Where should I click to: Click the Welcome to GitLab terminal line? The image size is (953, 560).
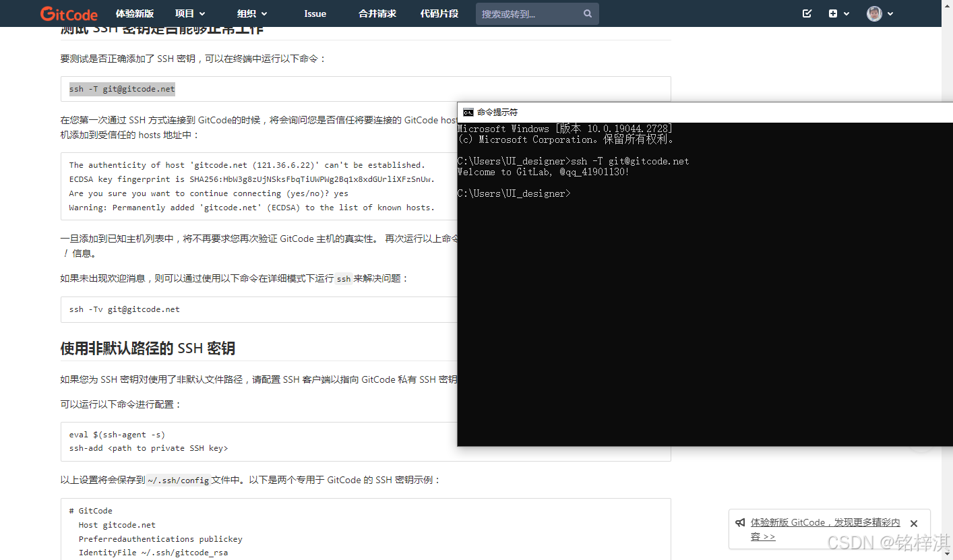543,173
